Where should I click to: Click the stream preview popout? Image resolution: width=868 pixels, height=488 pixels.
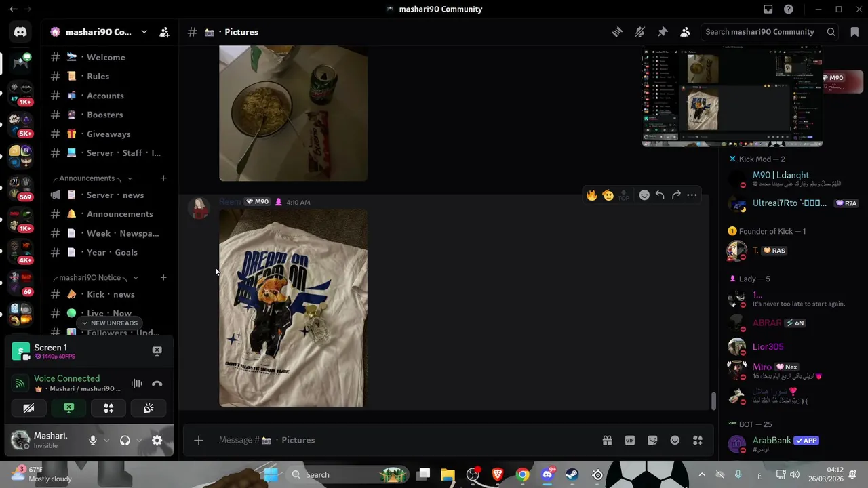(732, 96)
